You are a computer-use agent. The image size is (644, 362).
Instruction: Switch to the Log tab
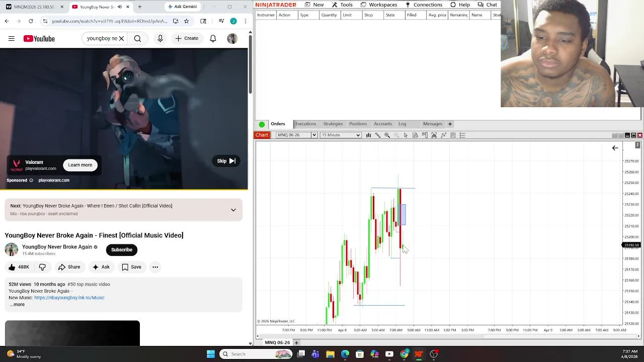402,124
